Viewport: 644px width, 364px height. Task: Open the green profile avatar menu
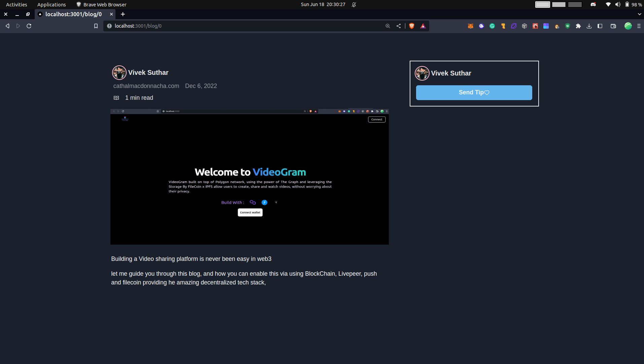[x=628, y=26]
